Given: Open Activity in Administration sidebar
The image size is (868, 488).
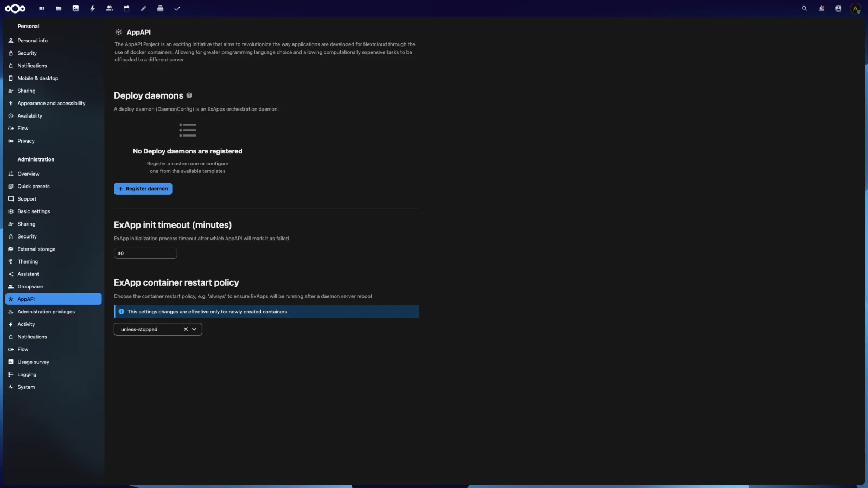Looking at the screenshot, I should click(54, 324).
